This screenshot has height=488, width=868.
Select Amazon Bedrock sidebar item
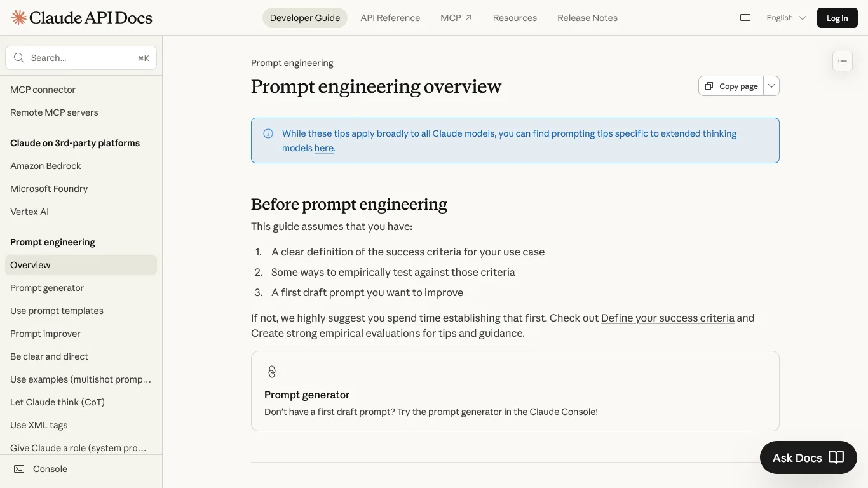pos(81,166)
